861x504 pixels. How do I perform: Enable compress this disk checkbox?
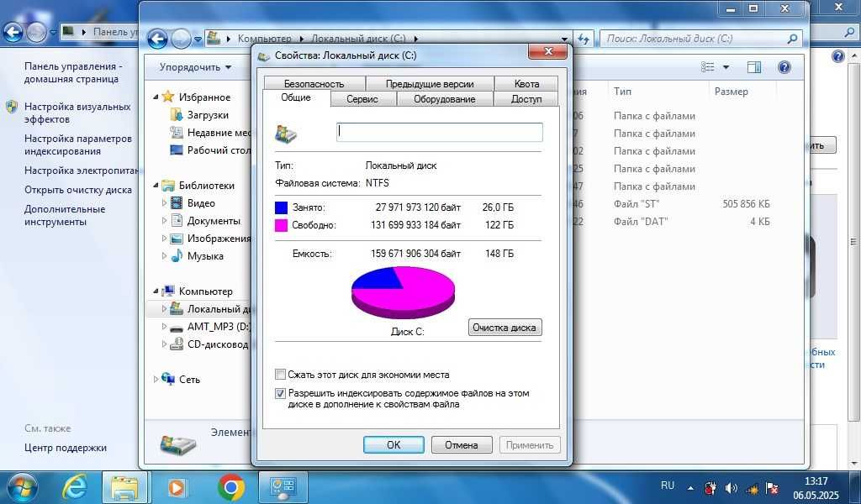(x=280, y=375)
